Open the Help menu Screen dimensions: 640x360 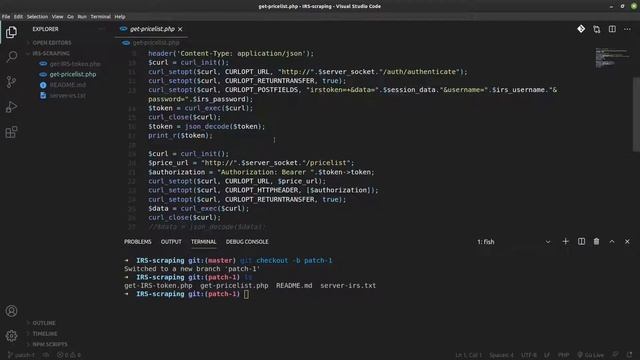click(x=120, y=17)
